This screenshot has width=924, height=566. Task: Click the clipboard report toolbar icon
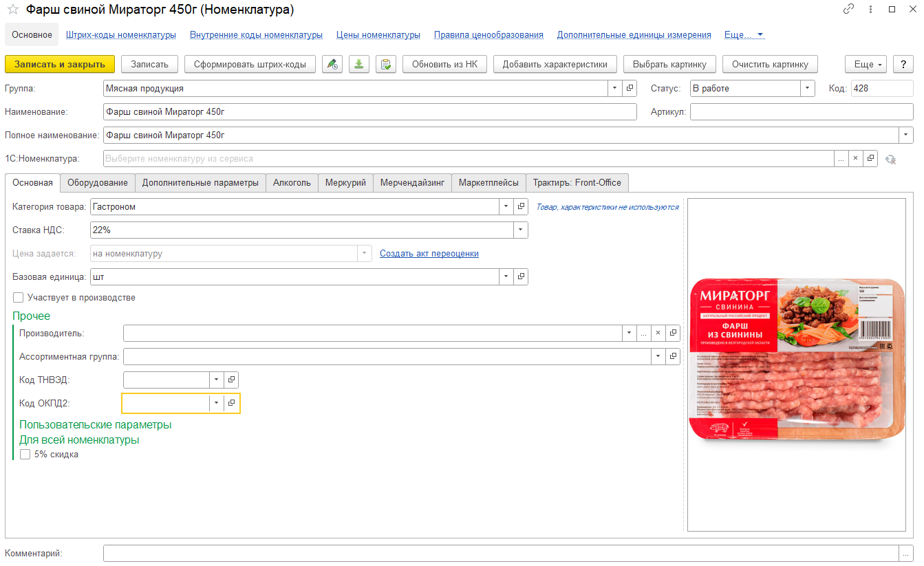coord(385,64)
